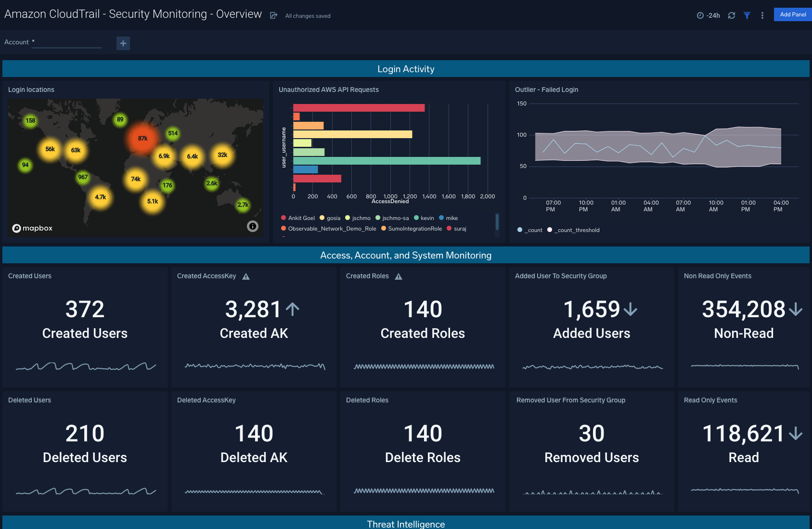Open the three-dot dashboard options menu

(762, 15)
